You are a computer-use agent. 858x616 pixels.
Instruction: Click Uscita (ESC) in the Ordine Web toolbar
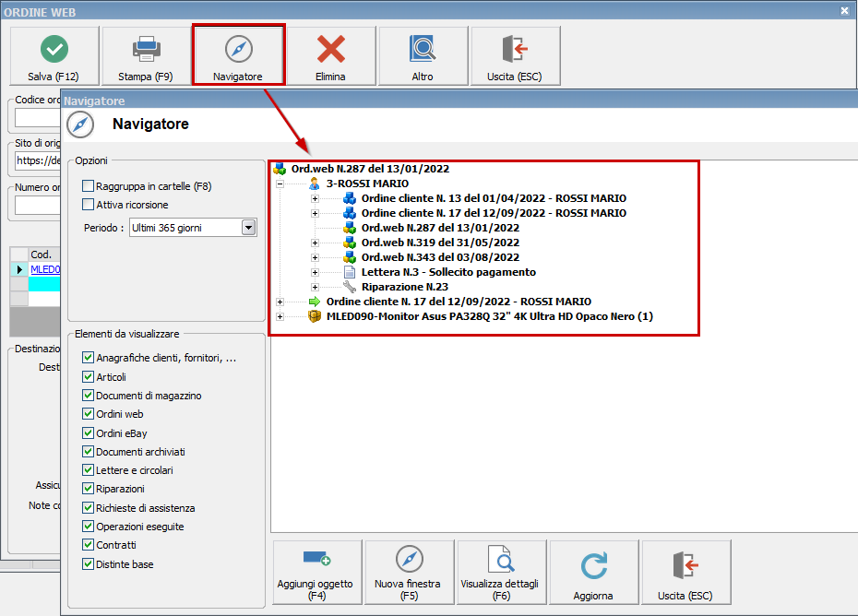tap(515, 56)
